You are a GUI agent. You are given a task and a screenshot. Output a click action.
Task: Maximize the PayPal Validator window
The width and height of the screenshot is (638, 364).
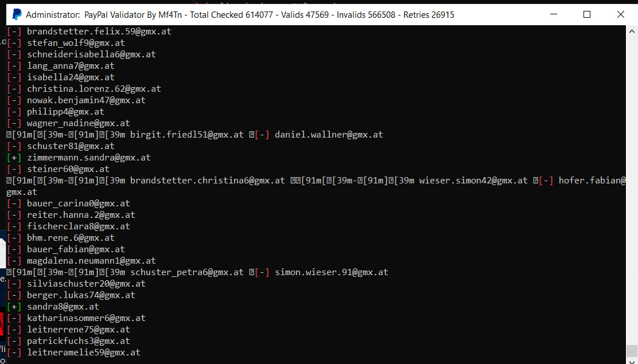click(587, 15)
